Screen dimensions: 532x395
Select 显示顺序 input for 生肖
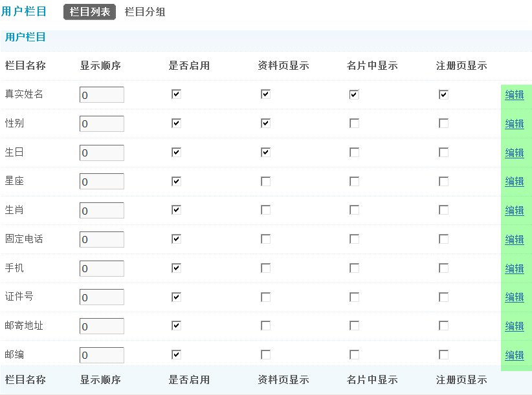[102, 209]
